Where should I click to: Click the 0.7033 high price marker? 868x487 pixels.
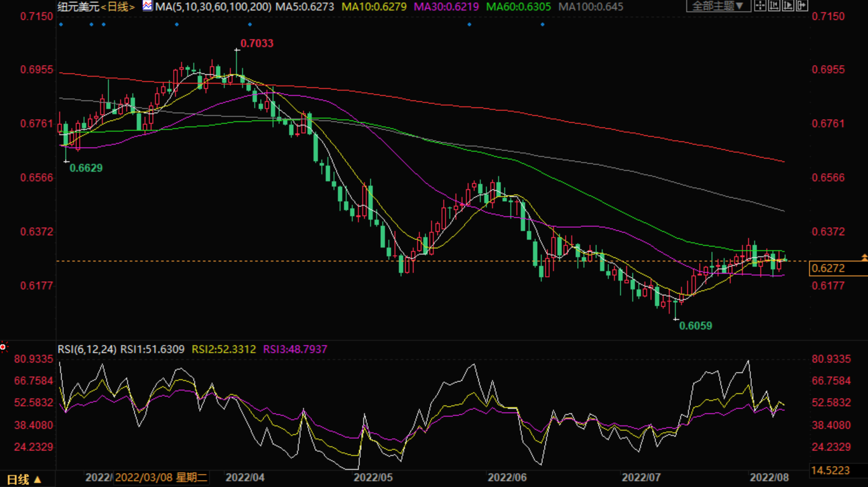257,44
